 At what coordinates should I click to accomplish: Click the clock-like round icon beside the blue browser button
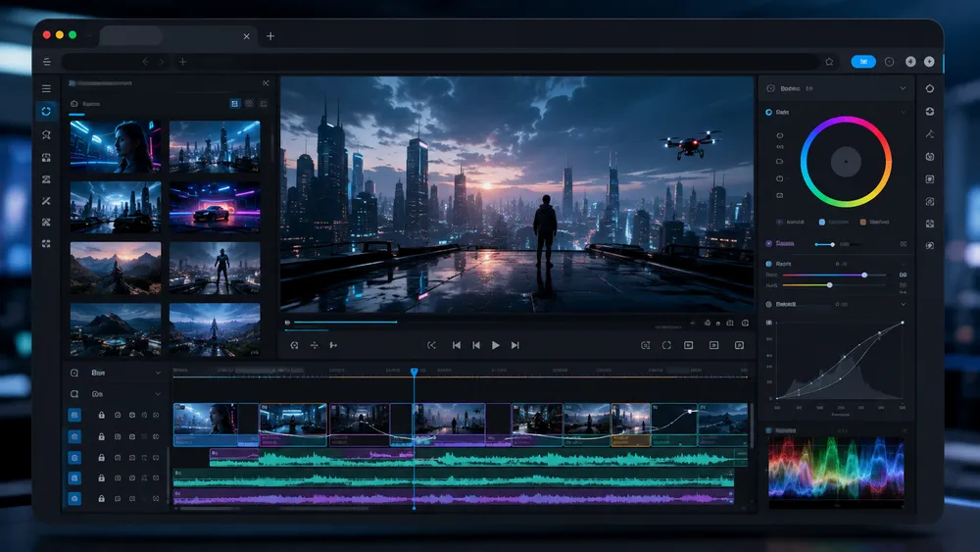(x=890, y=61)
